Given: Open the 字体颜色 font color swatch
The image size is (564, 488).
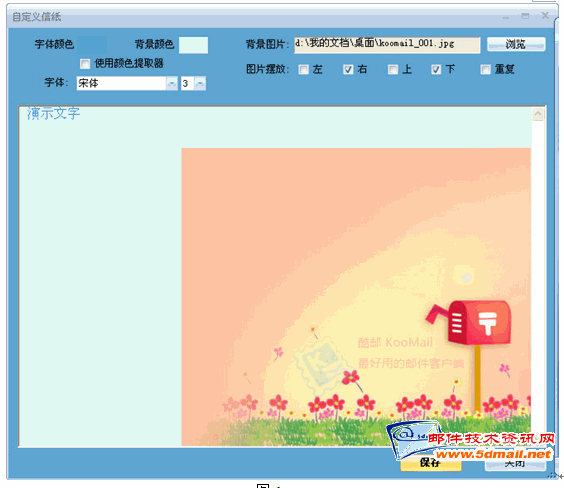Looking at the screenshot, I should pyautogui.click(x=92, y=45).
